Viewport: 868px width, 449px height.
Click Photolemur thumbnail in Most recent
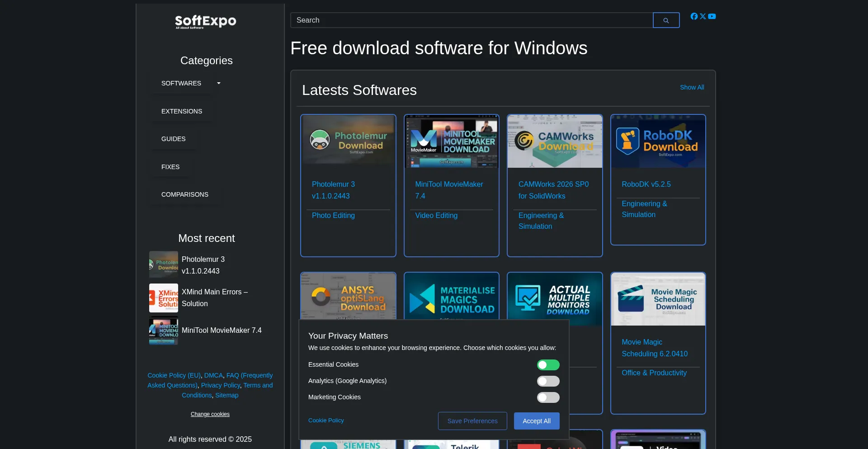(164, 265)
